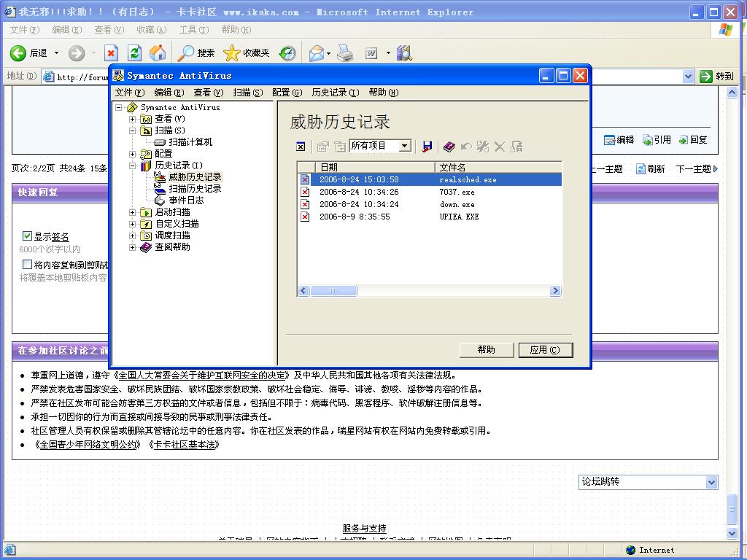The image size is (747, 560).
Task: Open the IE address bar dropdown arrow
Action: 688,76
